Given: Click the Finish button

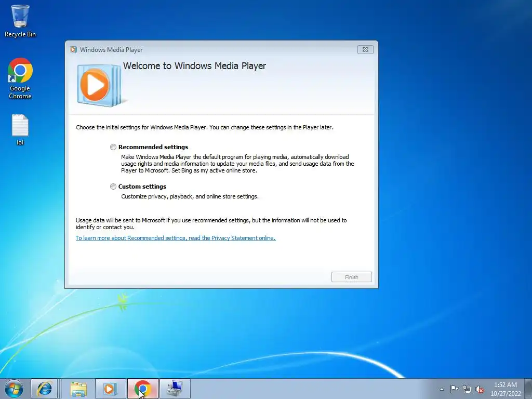Looking at the screenshot, I should (x=352, y=277).
